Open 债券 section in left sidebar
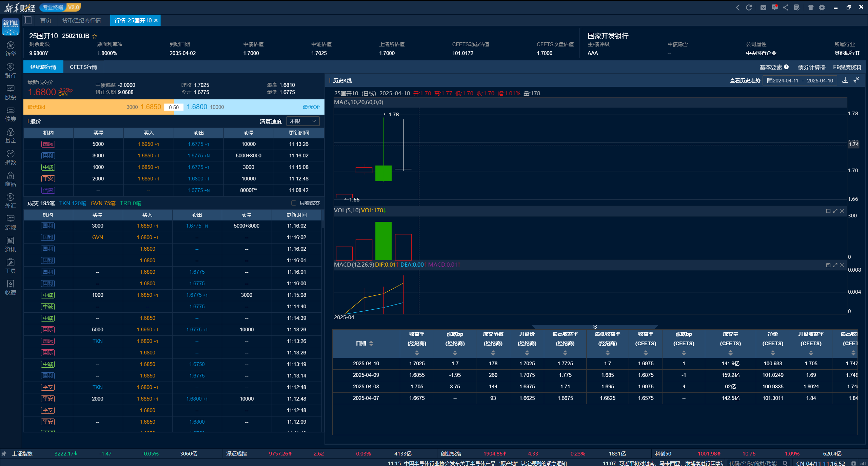 11,114
